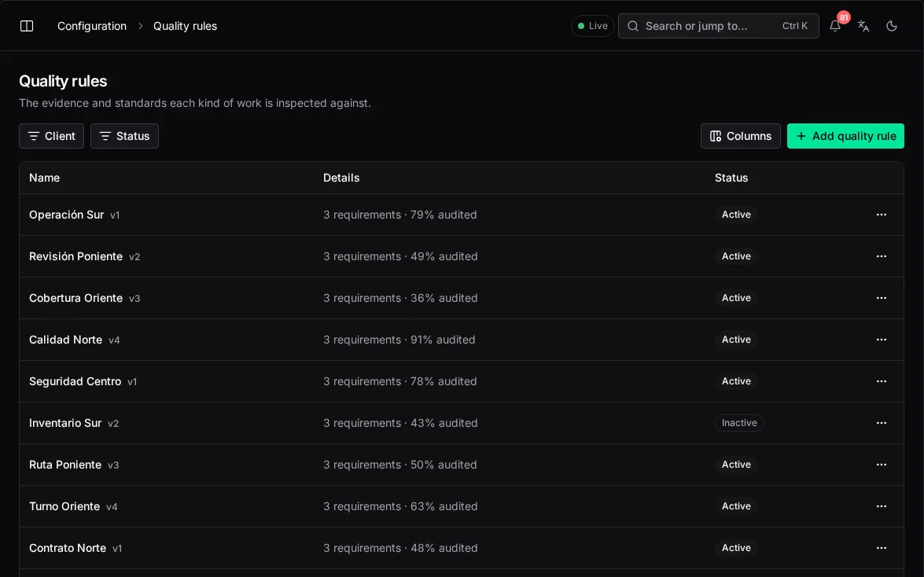The width and height of the screenshot is (924, 577).
Task: Open the Client filter dropdown
Action: pos(51,136)
